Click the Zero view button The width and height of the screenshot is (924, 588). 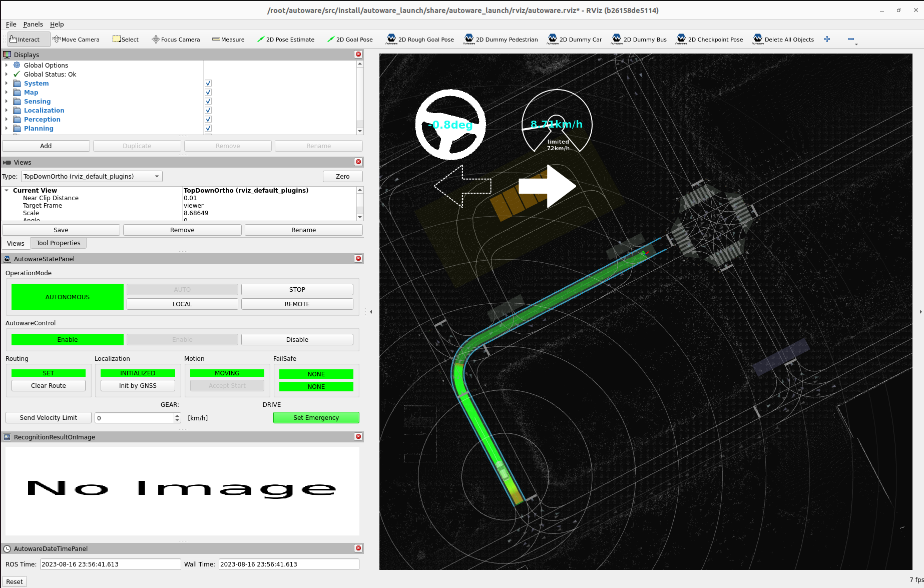343,176
